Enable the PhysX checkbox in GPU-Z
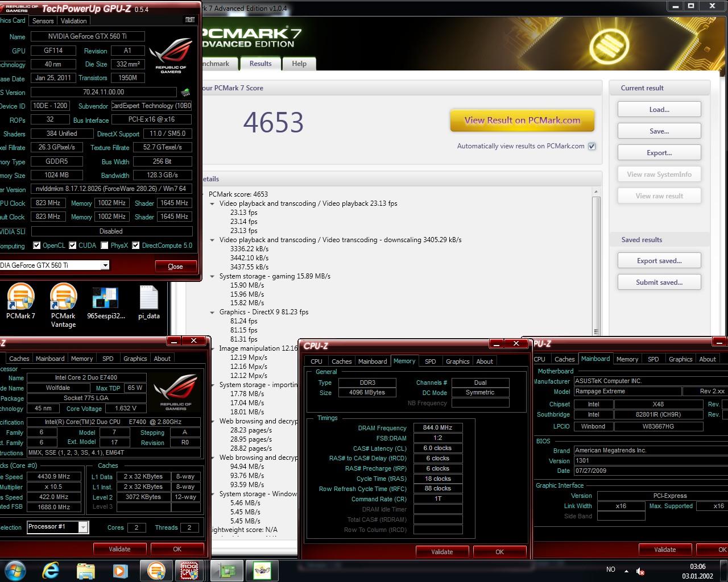728x582 pixels. click(x=105, y=246)
